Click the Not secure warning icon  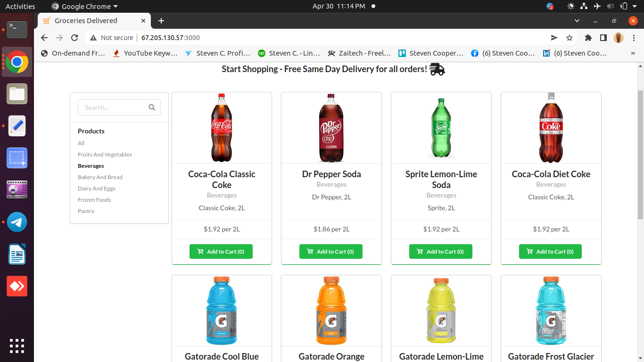tap(93, 38)
